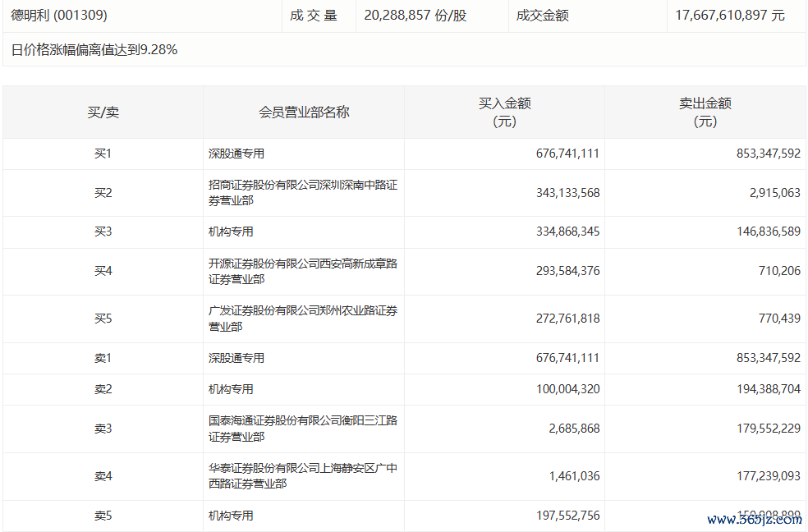Select the 卖3 row label
Viewport: 808px width, 532px height.
pos(103,429)
